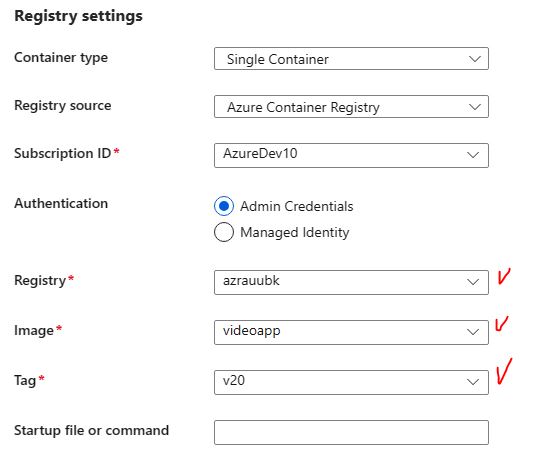Click the red checkmark beside Registry
The width and height of the screenshot is (550, 460).
coord(504,276)
